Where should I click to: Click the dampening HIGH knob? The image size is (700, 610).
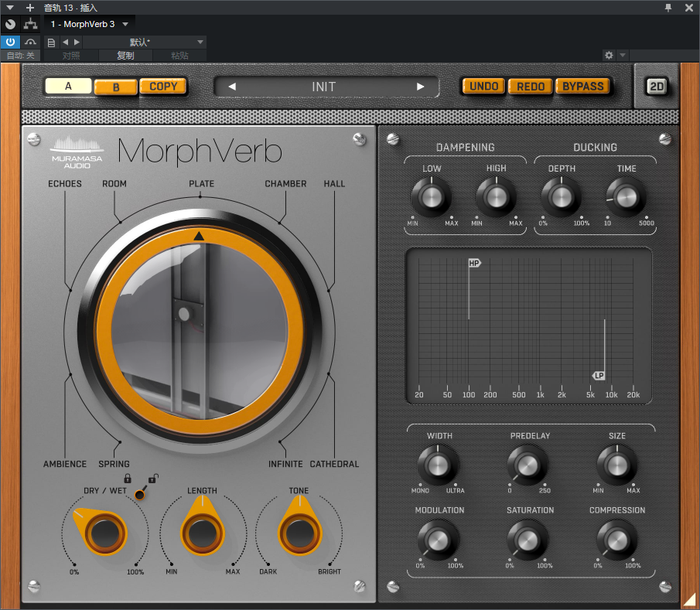point(496,197)
